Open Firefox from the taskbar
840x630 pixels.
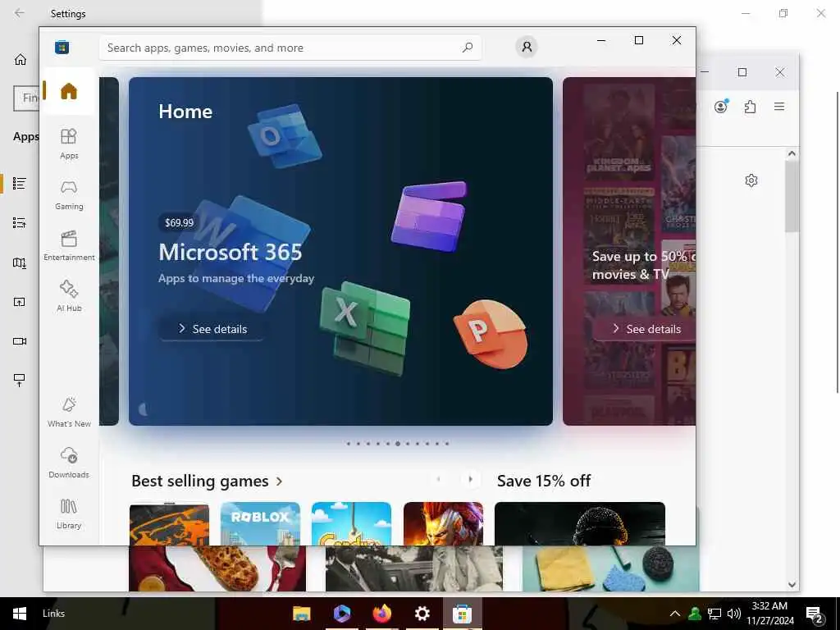click(x=382, y=614)
